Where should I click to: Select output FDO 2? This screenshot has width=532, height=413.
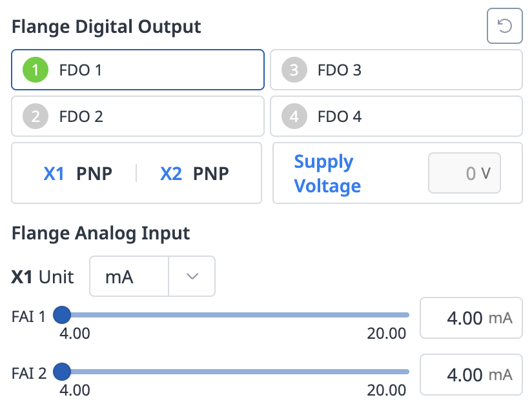(x=137, y=116)
